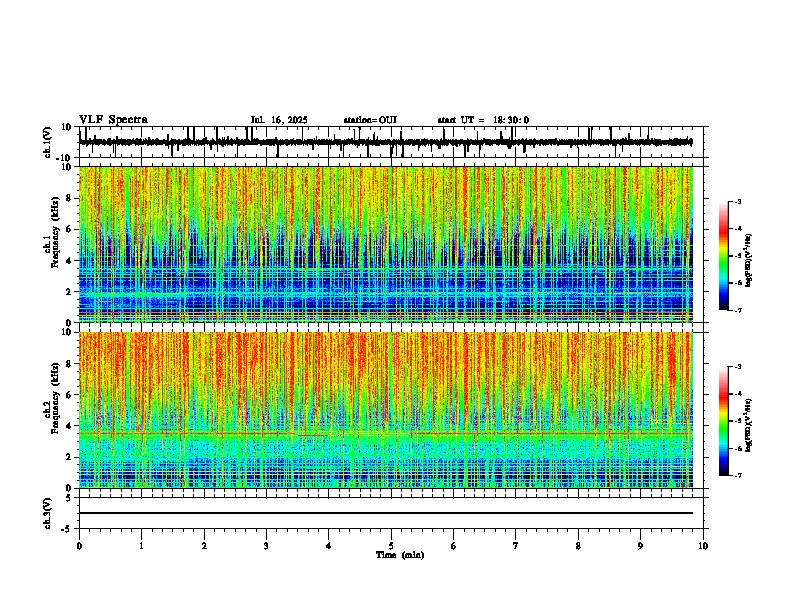Click time axis tick label '4'
The width and height of the screenshot is (792, 612).
(x=329, y=546)
